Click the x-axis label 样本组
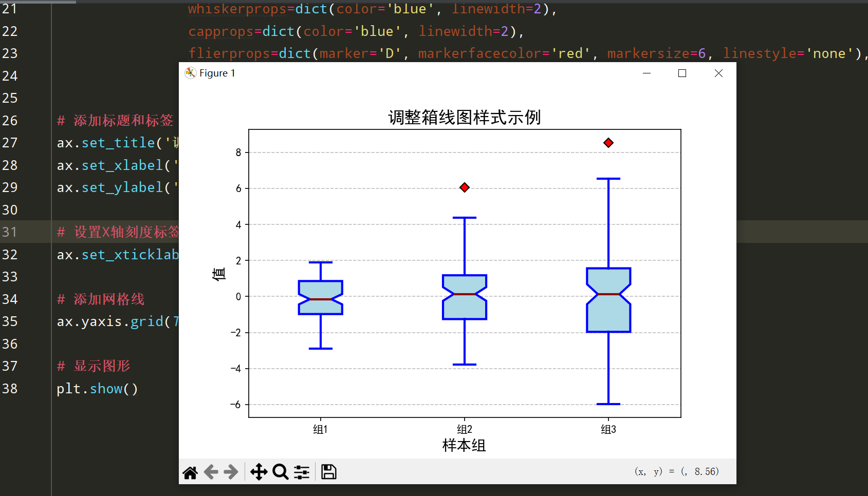Screen dimensions: 868x496 [x=464, y=445]
